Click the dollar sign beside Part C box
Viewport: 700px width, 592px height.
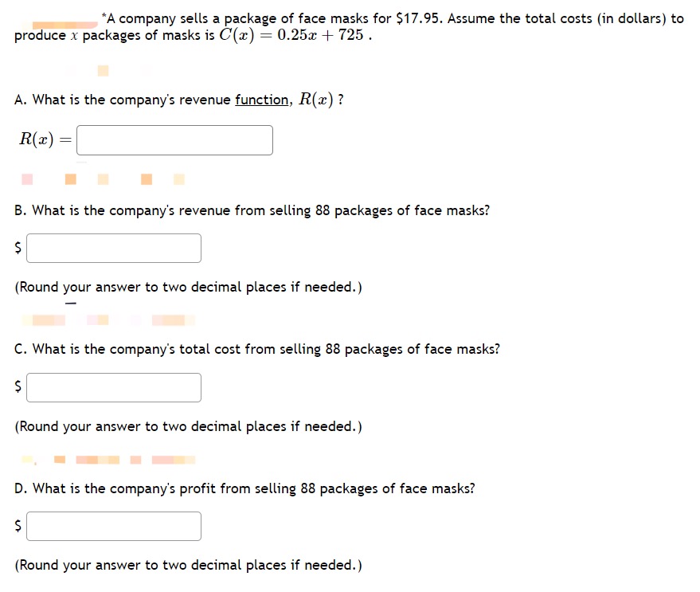click(x=16, y=387)
